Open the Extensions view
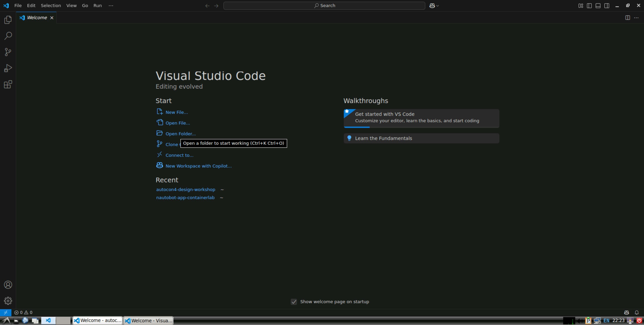The height and width of the screenshot is (325, 644). tap(8, 84)
